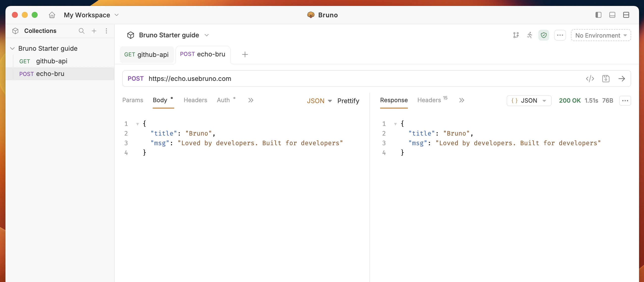Open the No Environment dropdown
644x282 pixels.
pyautogui.click(x=601, y=35)
